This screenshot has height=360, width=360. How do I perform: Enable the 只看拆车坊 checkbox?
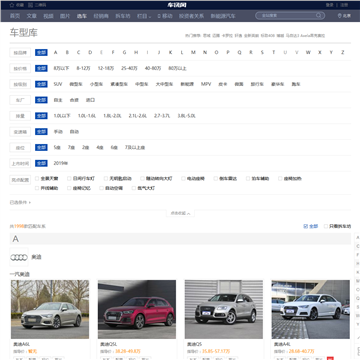(x=326, y=226)
